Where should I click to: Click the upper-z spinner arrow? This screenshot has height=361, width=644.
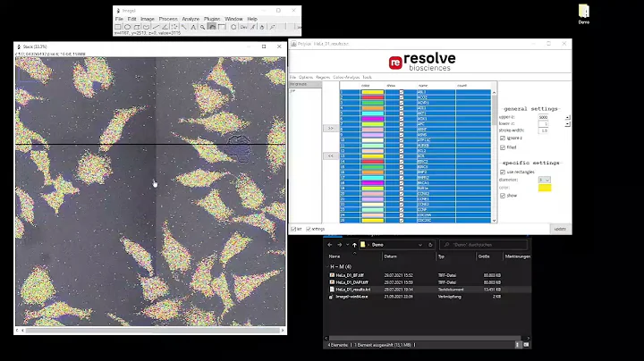568,117
